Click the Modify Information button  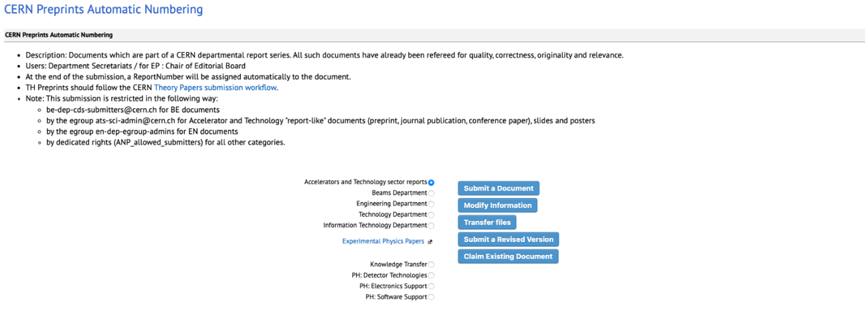point(497,205)
